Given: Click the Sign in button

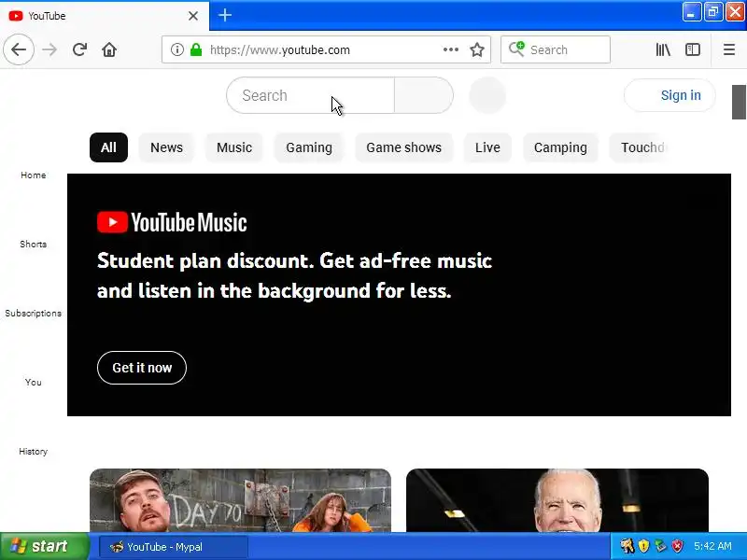Looking at the screenshot, I should coord(669,95).
